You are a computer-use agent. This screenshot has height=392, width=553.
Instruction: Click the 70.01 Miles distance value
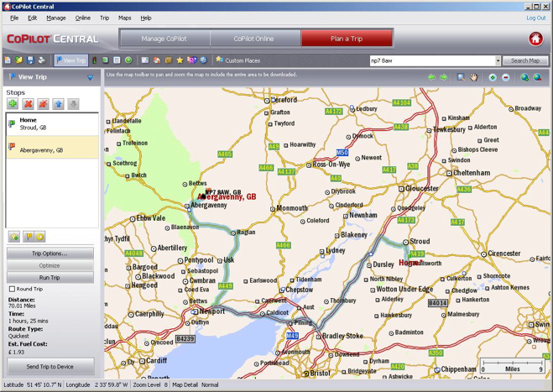click(x=22, y=306)
